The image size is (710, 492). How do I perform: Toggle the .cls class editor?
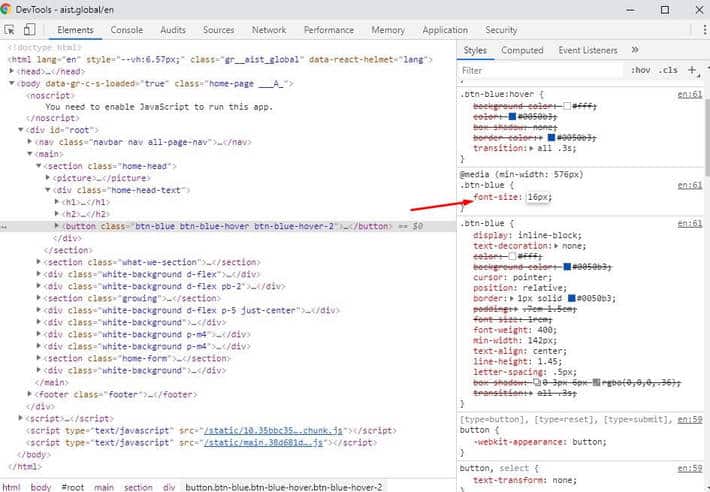pyautogui.click(x=668, y=70)
